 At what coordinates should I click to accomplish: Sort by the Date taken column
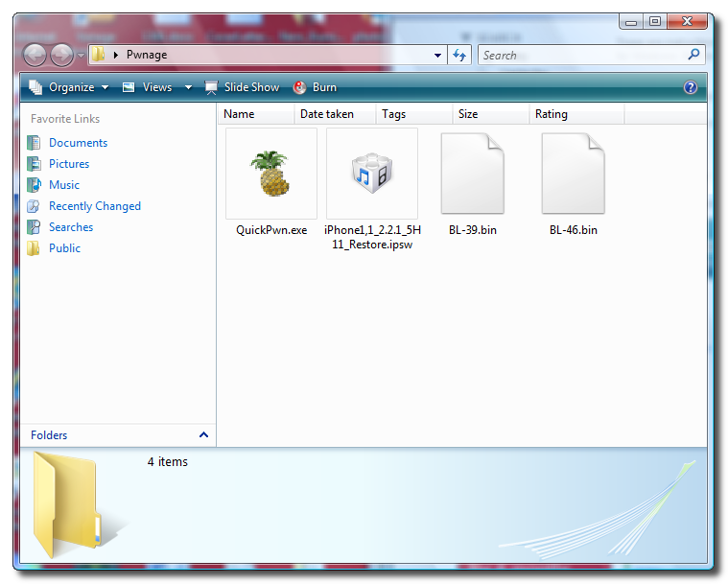pos(335,114)
